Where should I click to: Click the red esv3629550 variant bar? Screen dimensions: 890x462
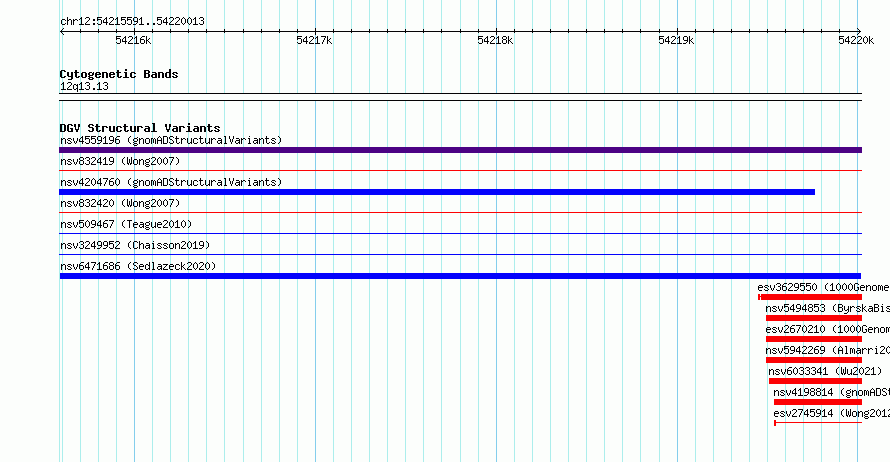810,297
